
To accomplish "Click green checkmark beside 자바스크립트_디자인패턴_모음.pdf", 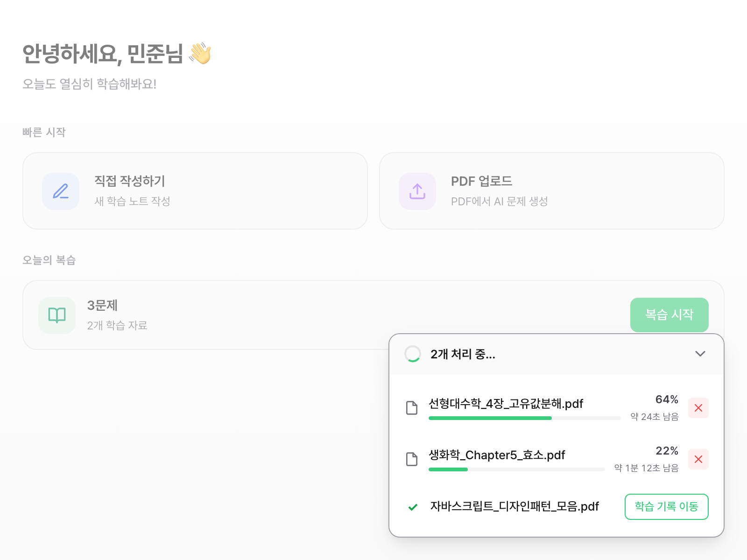I will [413, 507].
